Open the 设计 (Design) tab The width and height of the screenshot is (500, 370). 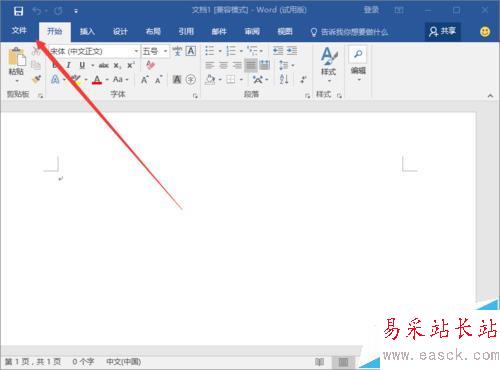(x=120, y=32)
